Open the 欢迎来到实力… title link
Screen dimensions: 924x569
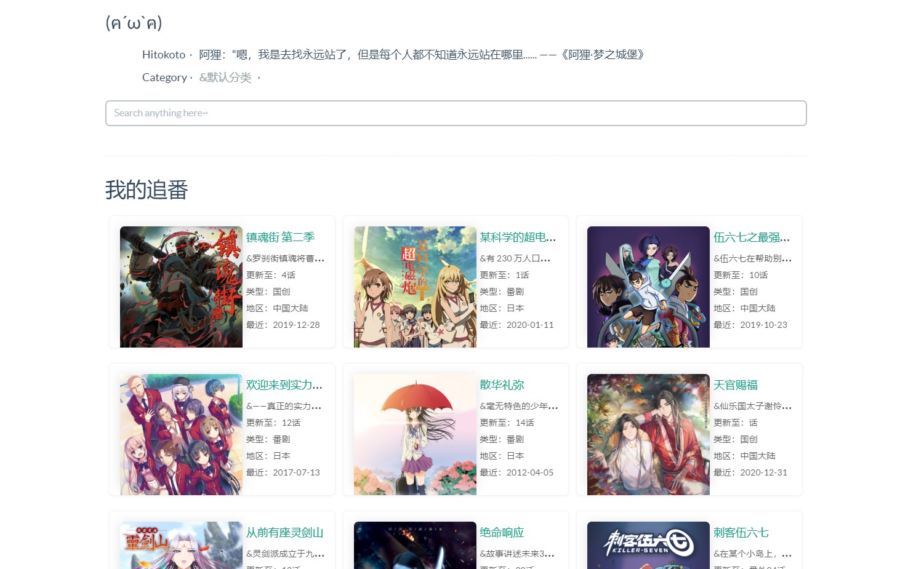click(x=284, y=385)
